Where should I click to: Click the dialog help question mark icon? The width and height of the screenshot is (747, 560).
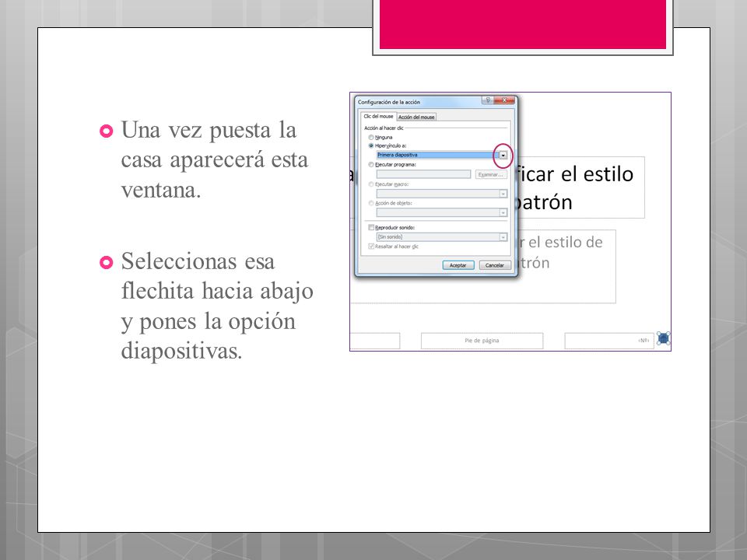click(x=488, y=100)
